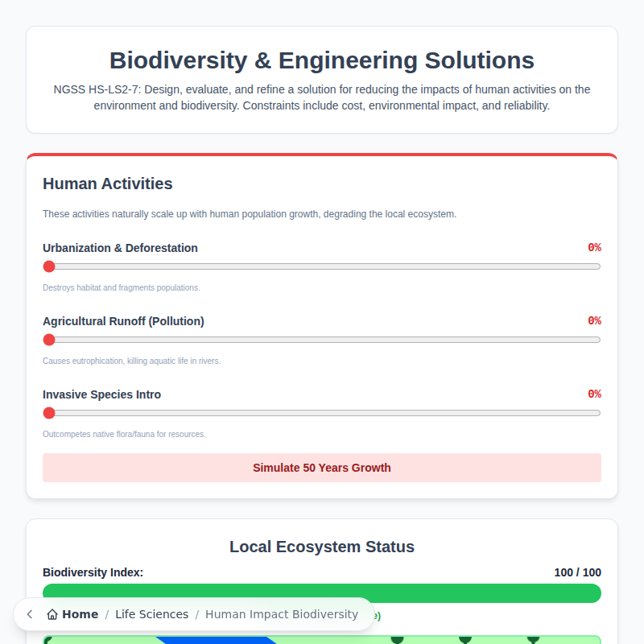This screenshot has height=644, width=644.
Task: Click the home icon in the breadcrumb bar
Action: click(x=52, y=613)
